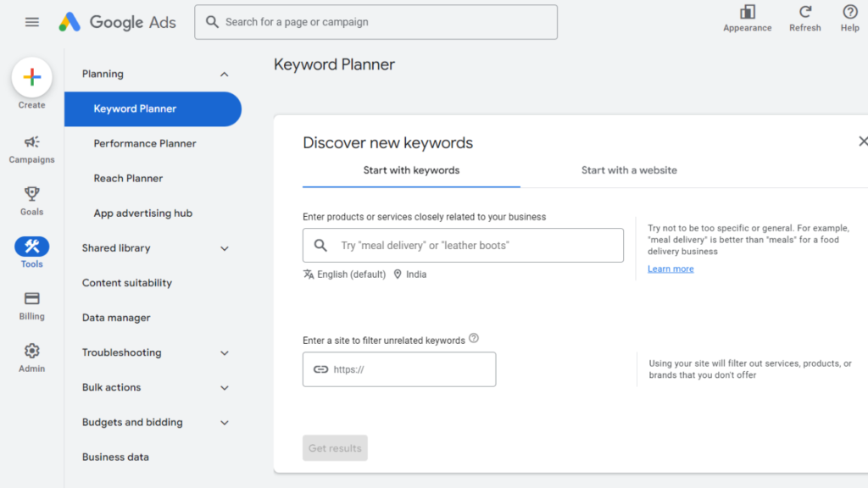The width and height of the screenshot is (868, 488).
Task: Click the Create plus button
Action: (31, 77)
